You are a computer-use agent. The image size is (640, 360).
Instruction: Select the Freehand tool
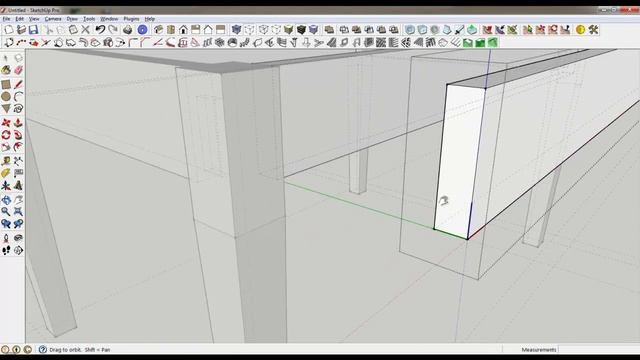[x=18, y=109]
